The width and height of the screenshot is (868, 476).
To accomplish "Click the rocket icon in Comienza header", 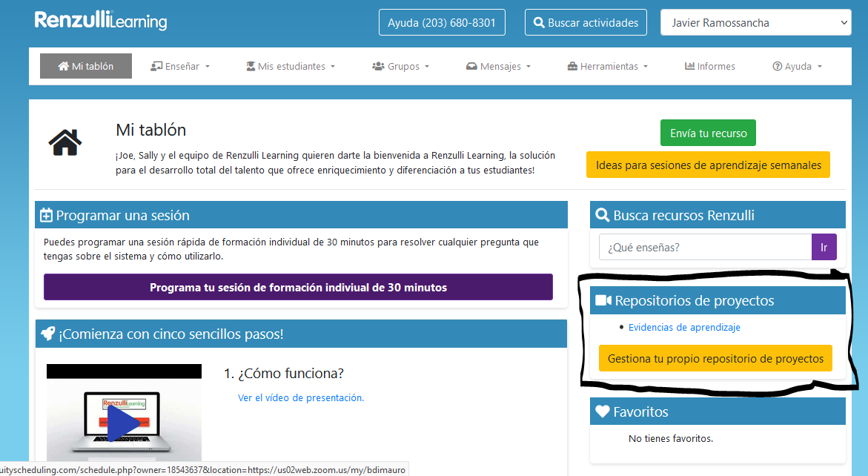I will click(48, 333).
